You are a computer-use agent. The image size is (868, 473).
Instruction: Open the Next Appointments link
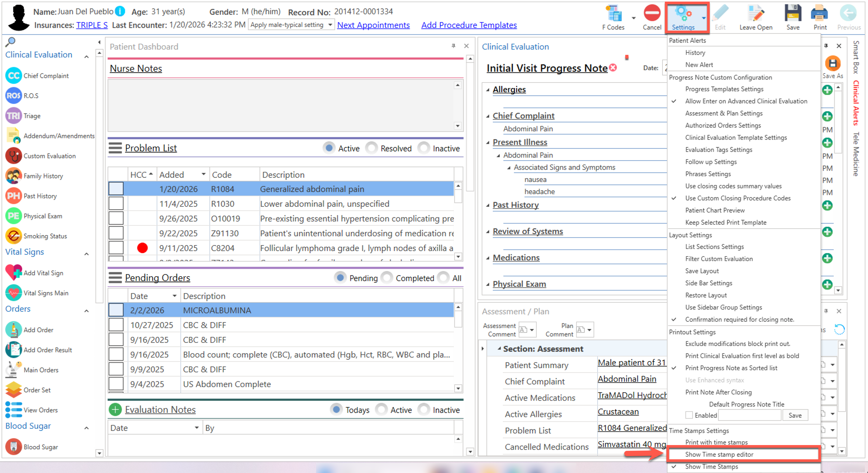373,25
